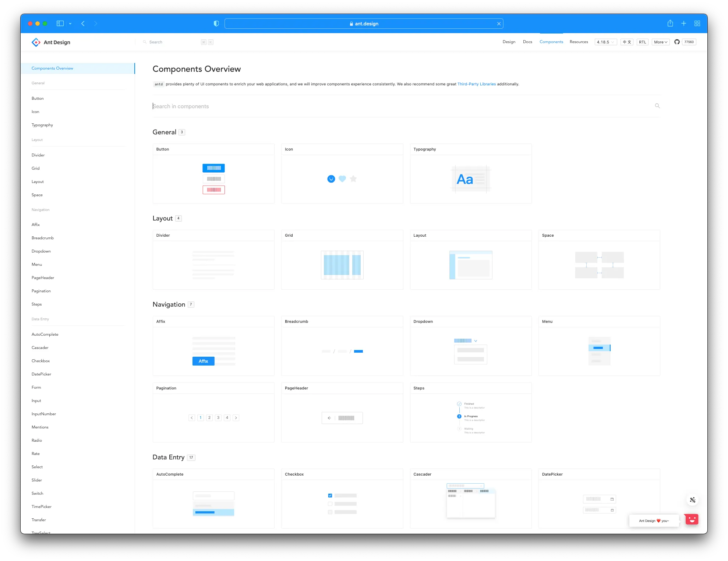Open Safari tab overview grid icon
The image size is (728, 561).
coord(697,24)
